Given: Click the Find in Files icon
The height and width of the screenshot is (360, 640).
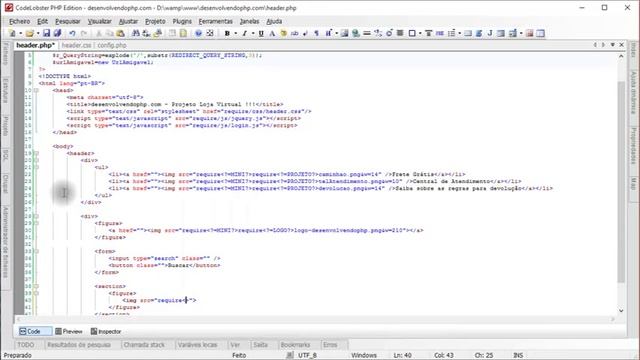Looking at the screenshot, I should pyautogui.click(x=158, y=33).
